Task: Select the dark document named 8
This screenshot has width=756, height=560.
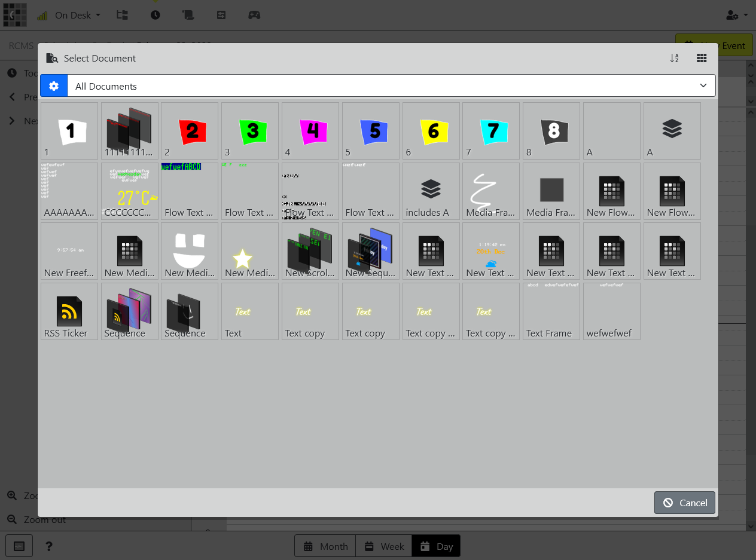Action: point(551,131)
